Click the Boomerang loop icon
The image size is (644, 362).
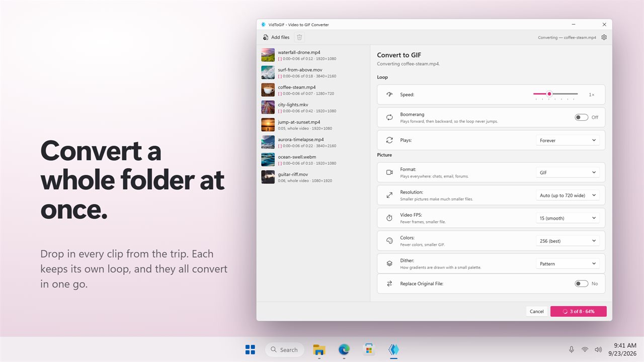389,117
